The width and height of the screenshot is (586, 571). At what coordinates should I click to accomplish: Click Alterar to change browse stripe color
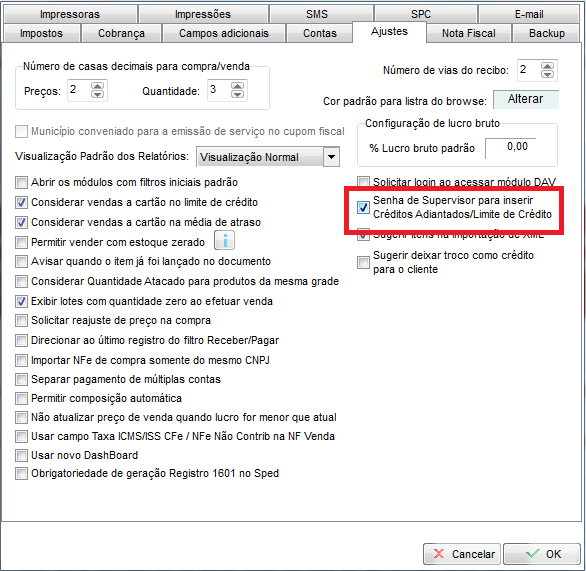[525, 99]
